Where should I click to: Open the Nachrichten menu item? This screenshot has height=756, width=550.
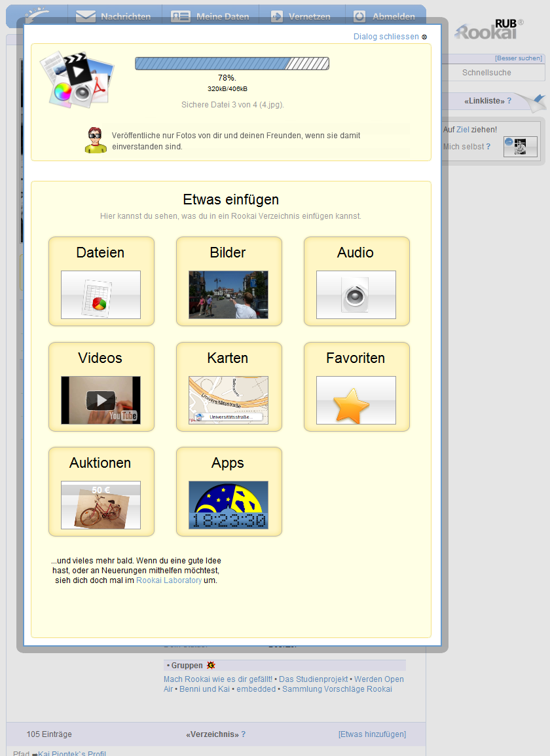click(x=113, y=16)
